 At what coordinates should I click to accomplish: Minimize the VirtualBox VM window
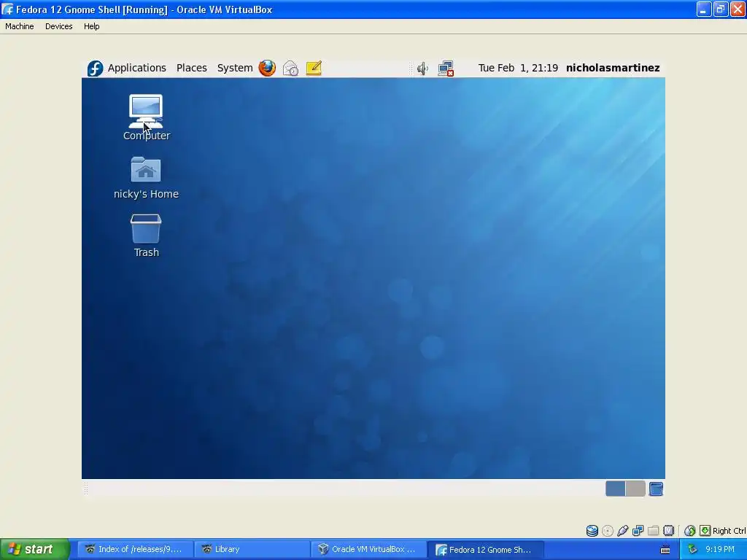[704, 9]
